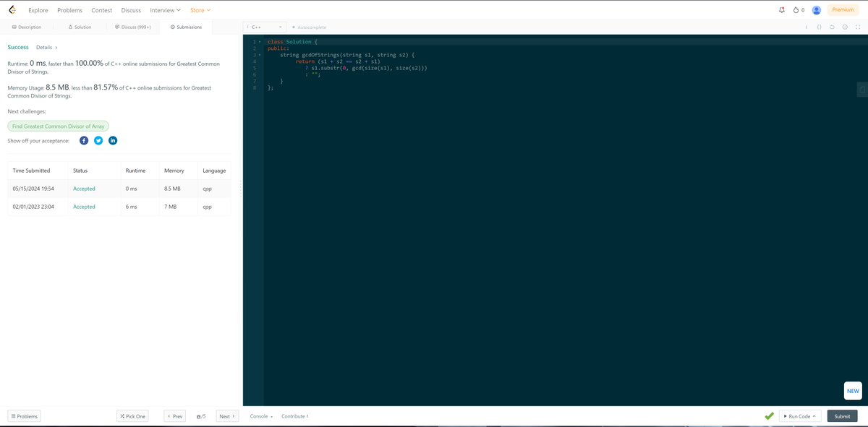Image resolution: width=868 pixels, height=427 pixels.
Task: Toggle the Autocomplete option
Action: (x=309, y=27)
